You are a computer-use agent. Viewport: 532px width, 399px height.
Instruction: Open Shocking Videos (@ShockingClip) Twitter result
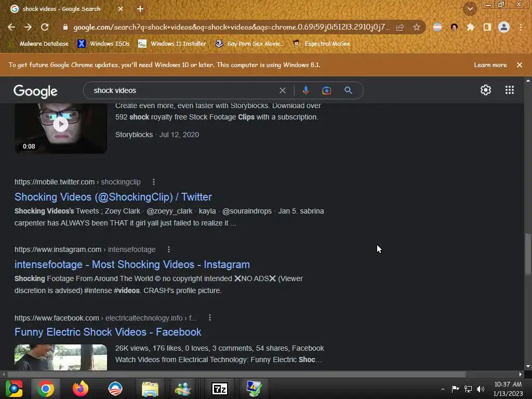tap(113, 197)
